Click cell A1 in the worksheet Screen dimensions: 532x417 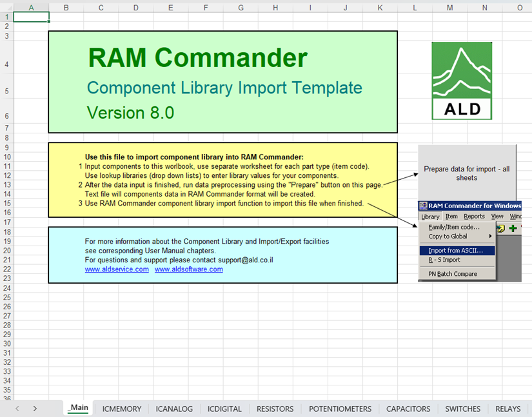[31, 17]
